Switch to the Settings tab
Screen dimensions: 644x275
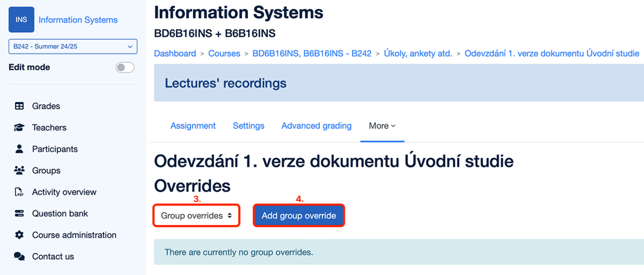coord(249,126)
